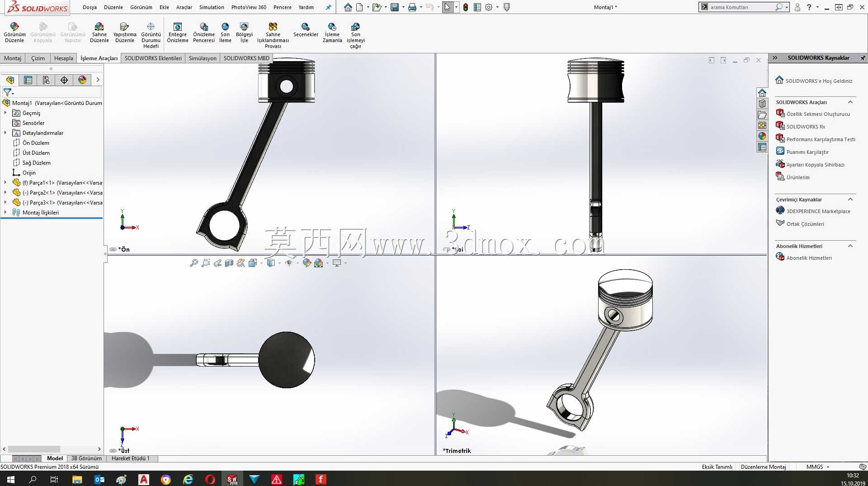Image resolution: width=868 pixels, height=486 pixels.
Task: Switch to 3B Görünüm bottom tab
Action: (86, 458)
